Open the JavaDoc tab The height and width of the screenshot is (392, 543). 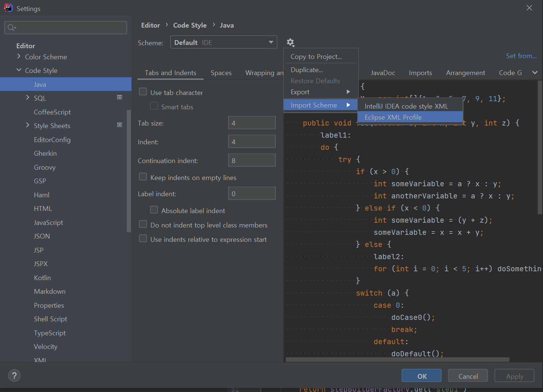(x=383, y=73)
